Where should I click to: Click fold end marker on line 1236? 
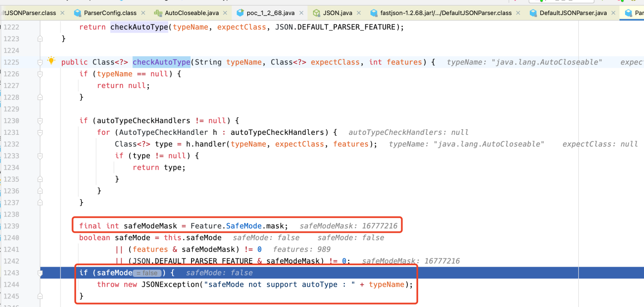pos(40,191)
